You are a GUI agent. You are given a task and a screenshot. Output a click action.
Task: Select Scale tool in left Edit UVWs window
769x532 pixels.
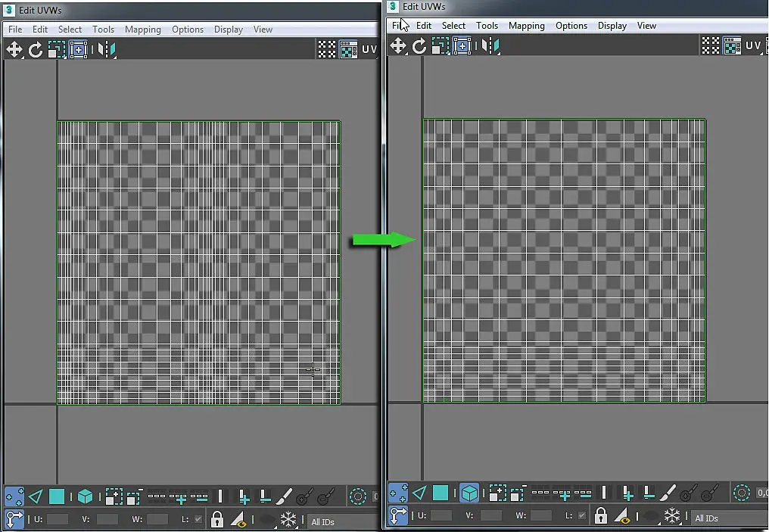(x=57, y=49)
